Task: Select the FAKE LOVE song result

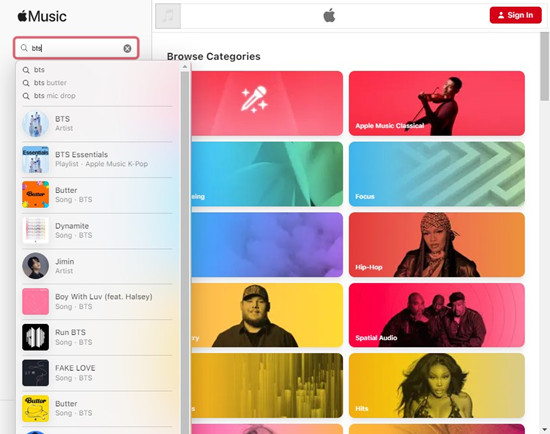Action: pos(97,373)
